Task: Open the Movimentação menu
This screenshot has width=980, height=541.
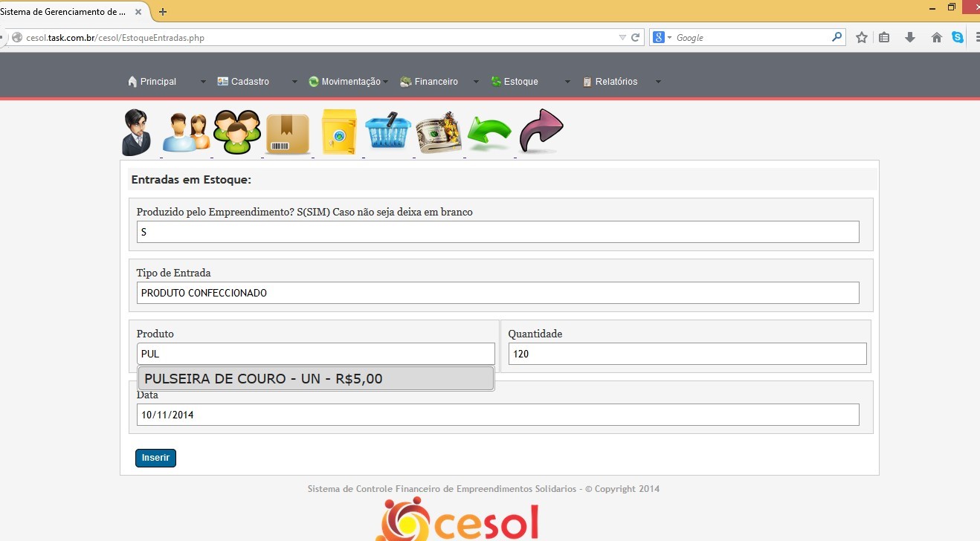Action: [x=349, y=82]
